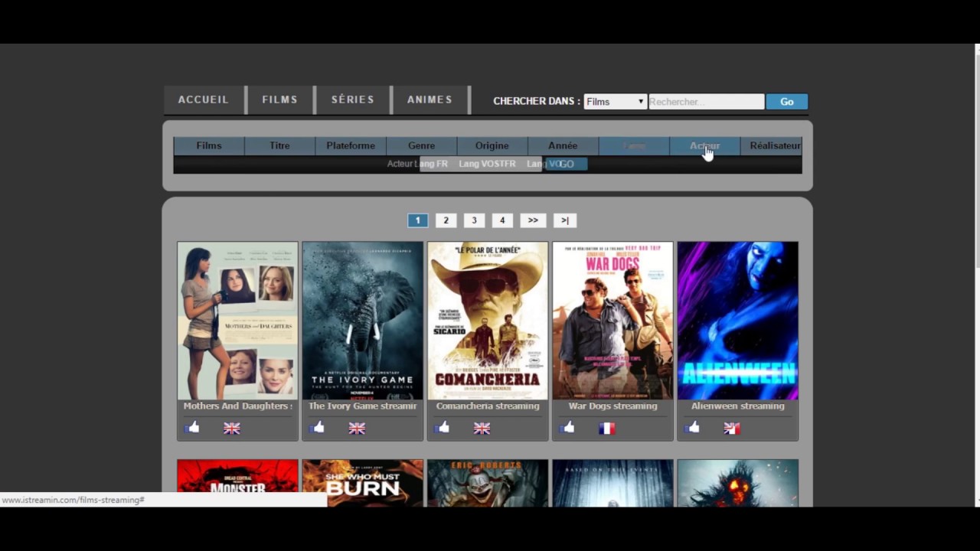Go to page 2
The image size is (980, 551).
pos(446,220)
